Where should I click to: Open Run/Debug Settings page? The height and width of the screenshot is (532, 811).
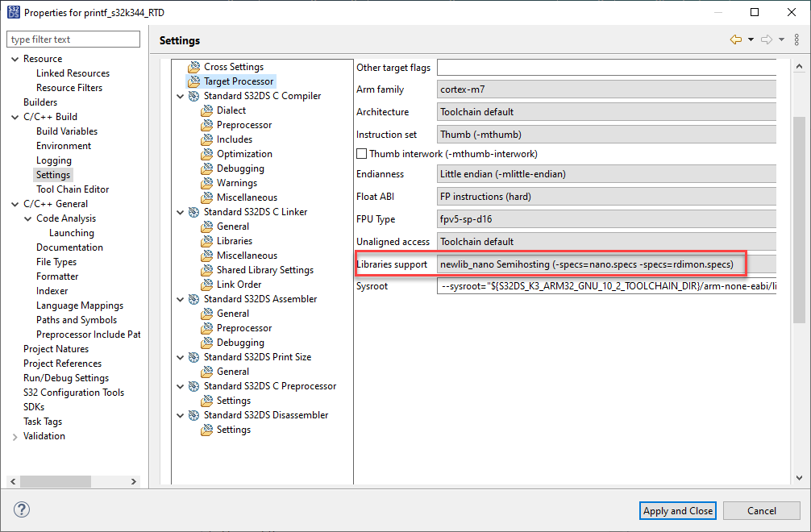point(66,378)
